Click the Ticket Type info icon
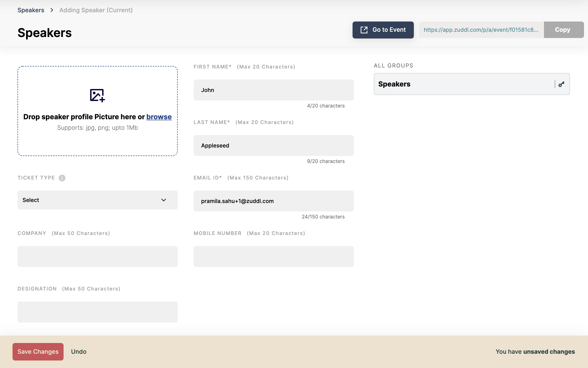 pos(62,178)
